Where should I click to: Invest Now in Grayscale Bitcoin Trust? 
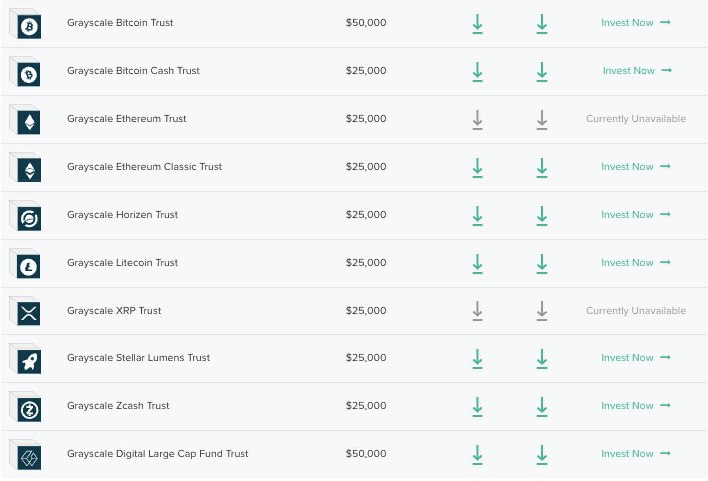tap(635, 23)
